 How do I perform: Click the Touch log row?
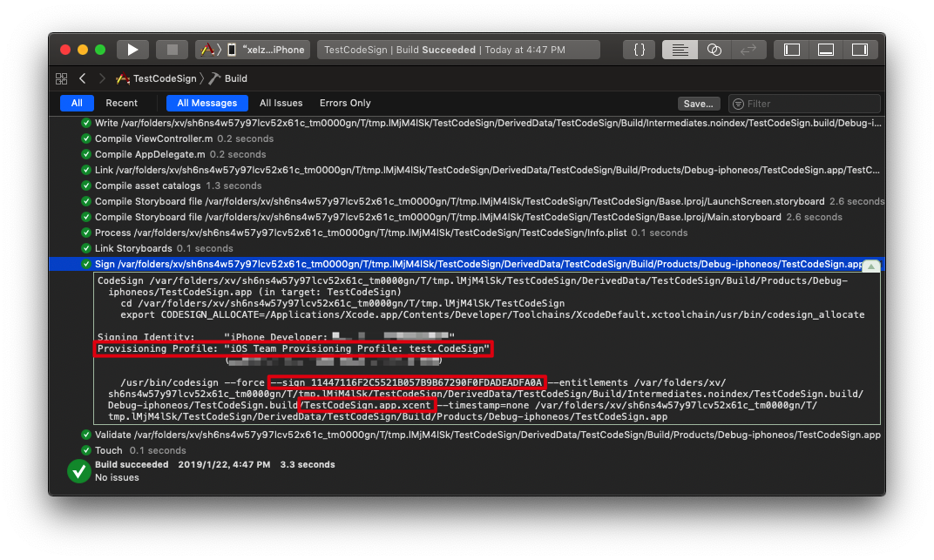pyautogui.click(x=466, y=450)
